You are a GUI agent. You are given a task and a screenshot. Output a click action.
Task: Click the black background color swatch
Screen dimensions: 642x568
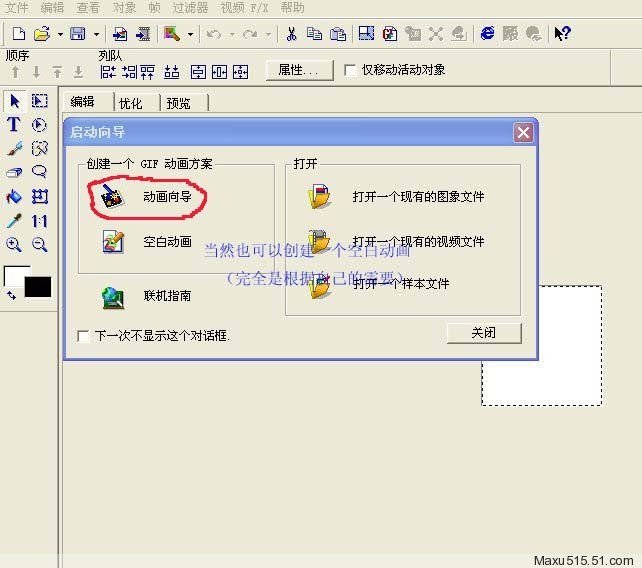(38, 287)
